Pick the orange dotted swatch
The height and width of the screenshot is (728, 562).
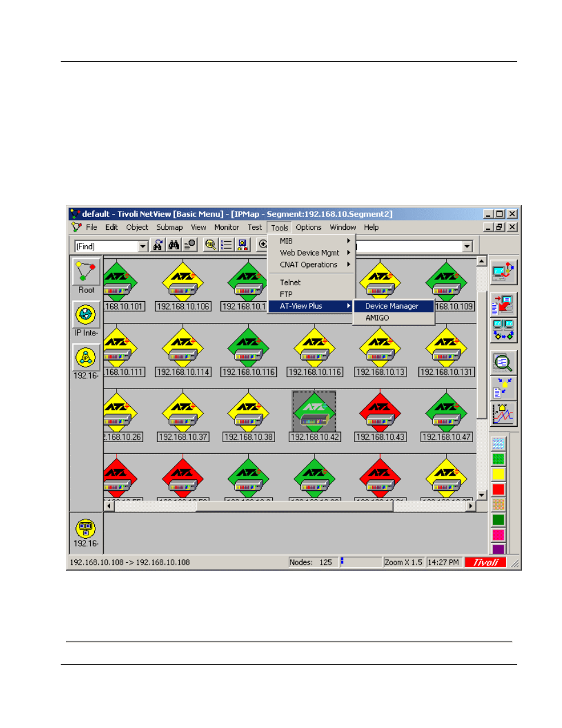point(498,505)
